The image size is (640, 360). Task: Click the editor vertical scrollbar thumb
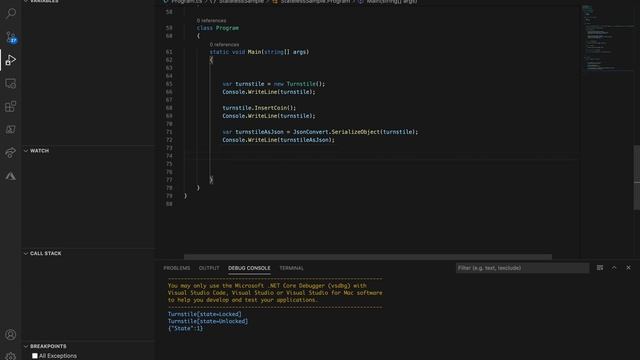637,178
